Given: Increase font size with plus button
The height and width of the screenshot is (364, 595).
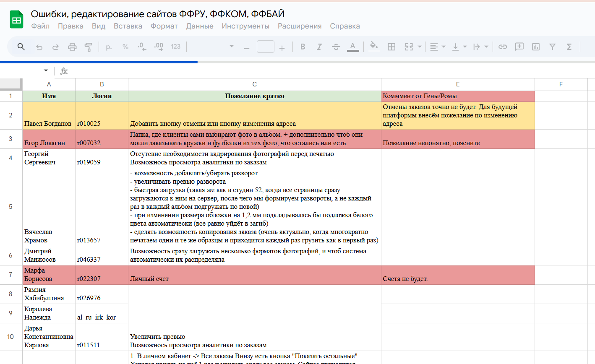Looking at the screenshot, I should (x=282, y=48).
